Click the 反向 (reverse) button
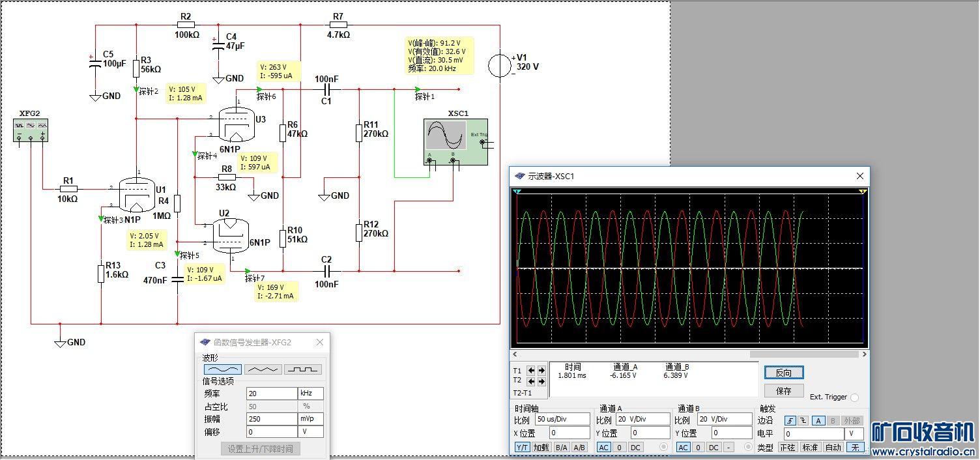 click(x=783, y=373)
